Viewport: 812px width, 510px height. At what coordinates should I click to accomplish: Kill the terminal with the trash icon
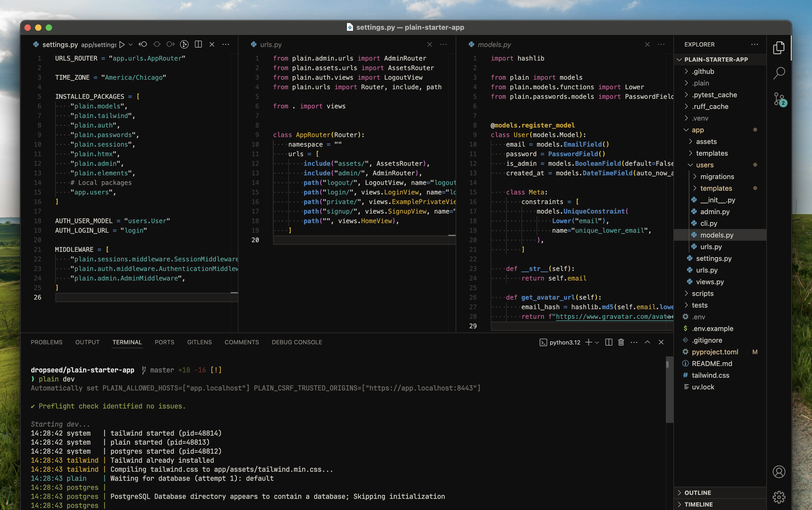click(x=621, y=342)
